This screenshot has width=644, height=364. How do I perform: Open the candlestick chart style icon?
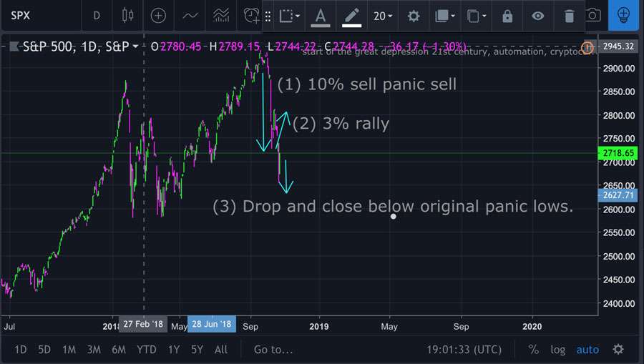(x=128, y=16)
